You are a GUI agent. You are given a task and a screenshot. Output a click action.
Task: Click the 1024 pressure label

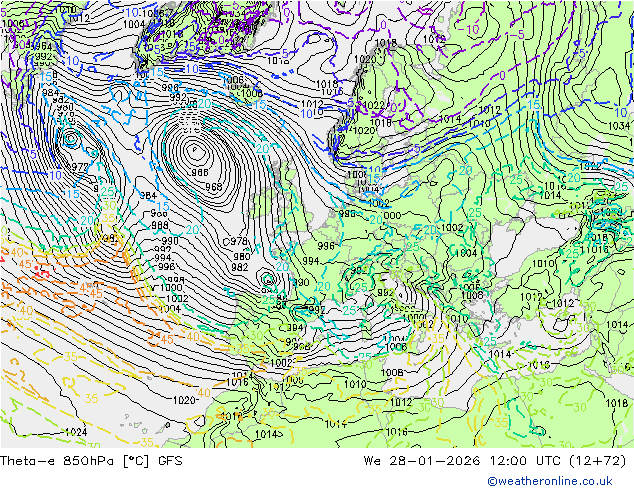(x=76, y=432)
